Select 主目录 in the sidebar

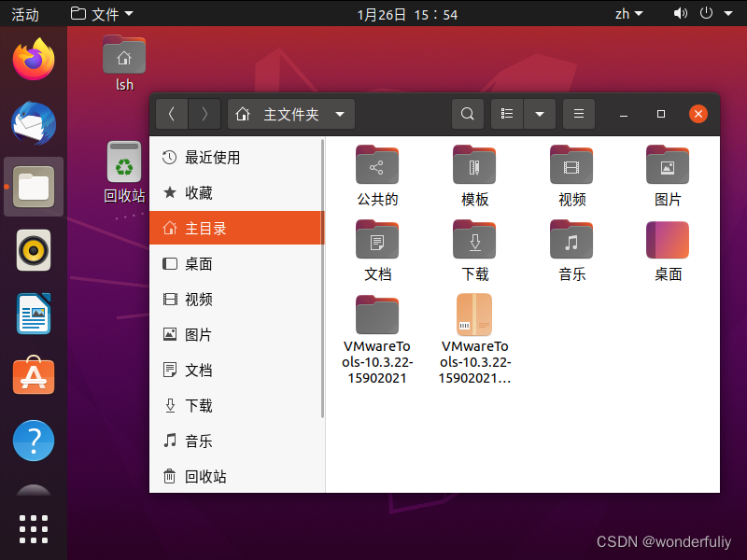click(x=237, y=228)
